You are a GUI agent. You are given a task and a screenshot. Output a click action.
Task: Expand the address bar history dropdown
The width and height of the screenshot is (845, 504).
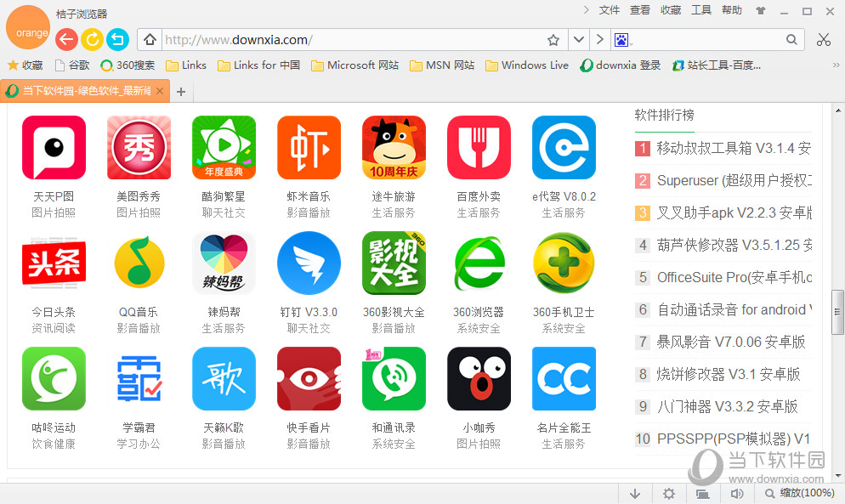(x=579, y=39)
